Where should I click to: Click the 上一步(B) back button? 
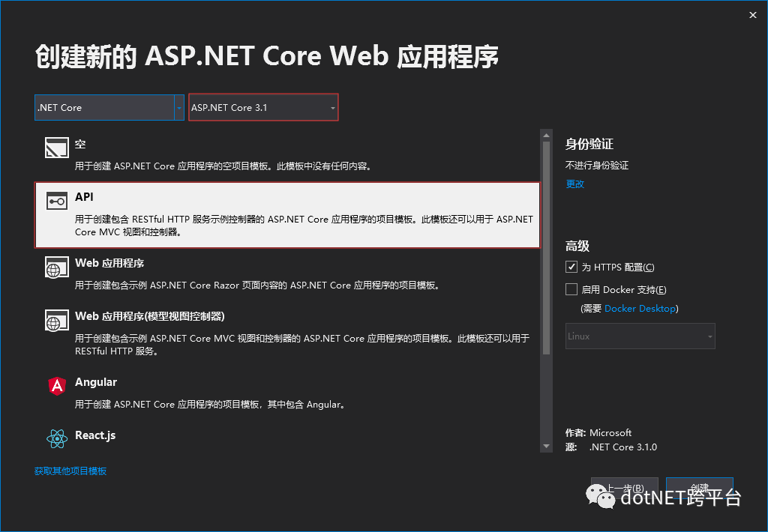(625, 488)
